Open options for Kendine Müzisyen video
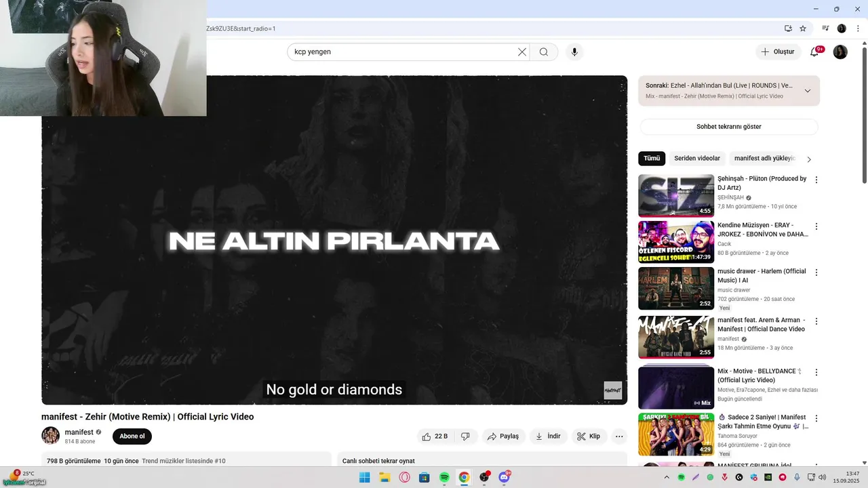The image size is (868, 488). pyautogui.click(x=816, y=226)
